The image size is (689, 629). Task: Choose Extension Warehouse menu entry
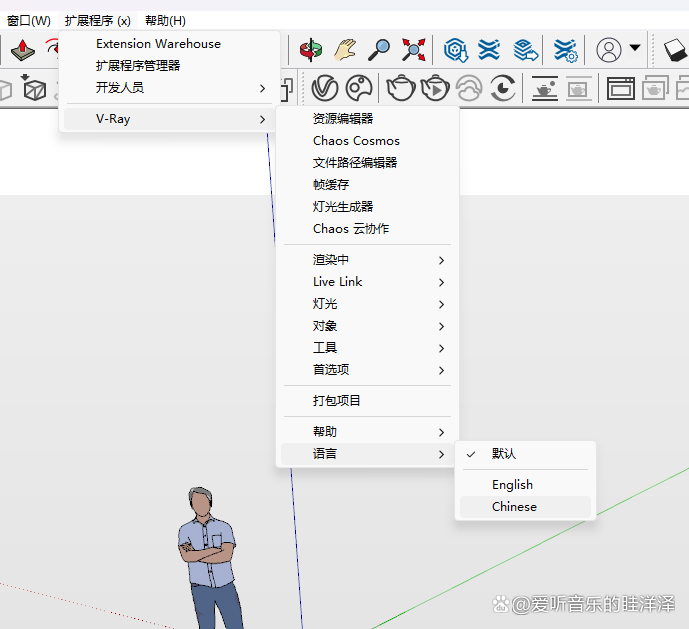point(169,44)
